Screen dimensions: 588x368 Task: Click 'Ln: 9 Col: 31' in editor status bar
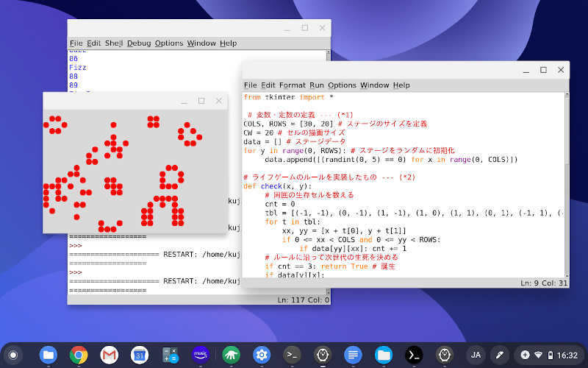pos(544,283)
